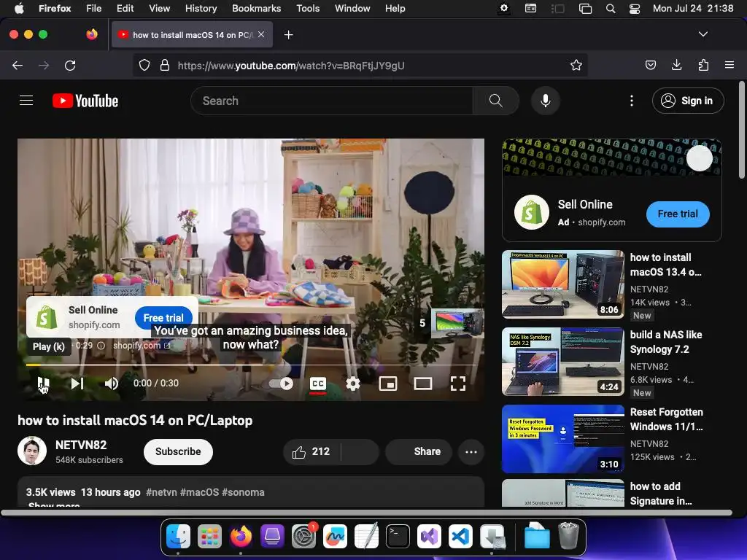747x560 pixels.
Task: Mute the video volume
Action: pos(112,384)
